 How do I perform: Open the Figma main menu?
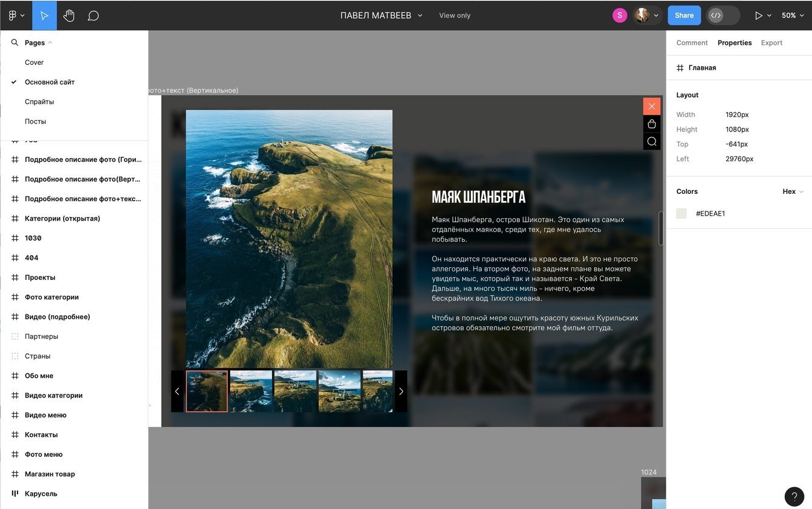coord(16,15)
